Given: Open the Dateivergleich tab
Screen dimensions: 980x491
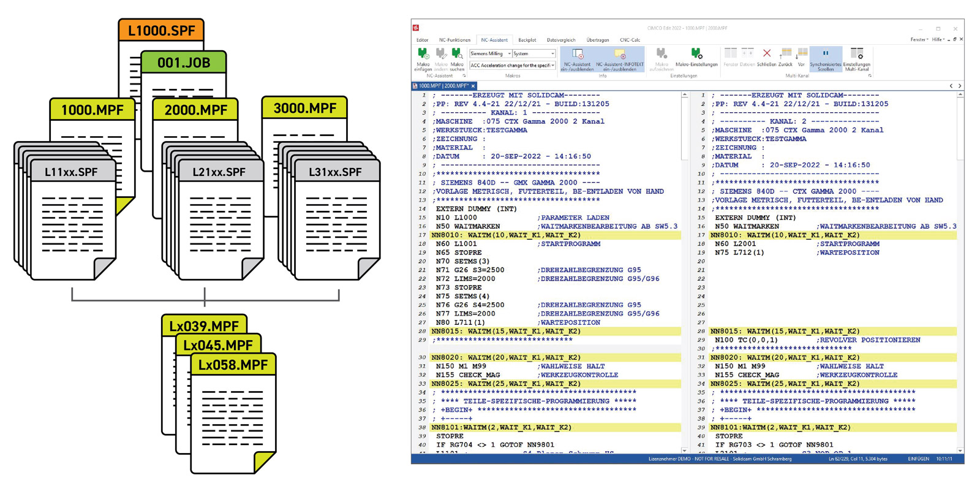Looking at the screenshot, I should click(561, 40).
